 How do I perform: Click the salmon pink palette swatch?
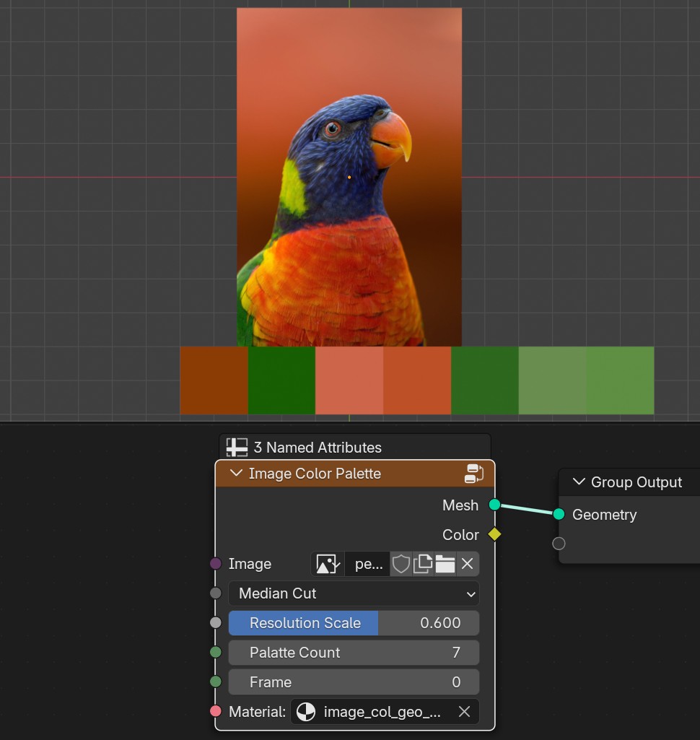click(x=349, y=380)
